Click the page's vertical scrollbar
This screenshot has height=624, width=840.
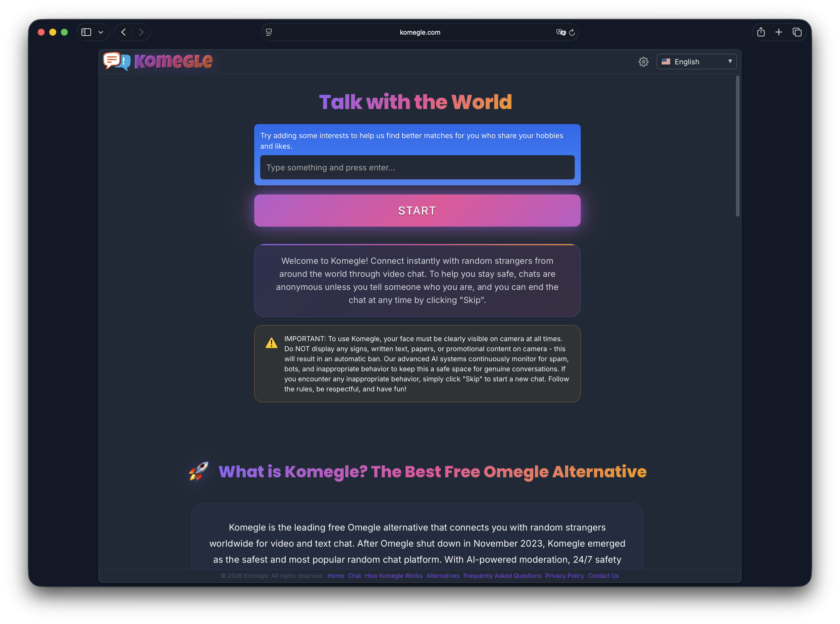coord(738,146)
